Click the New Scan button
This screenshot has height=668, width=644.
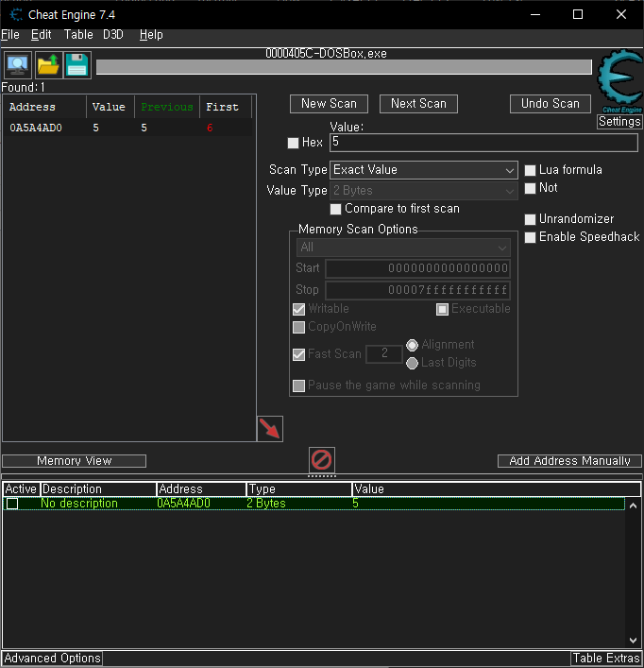(x=329, y=104)
